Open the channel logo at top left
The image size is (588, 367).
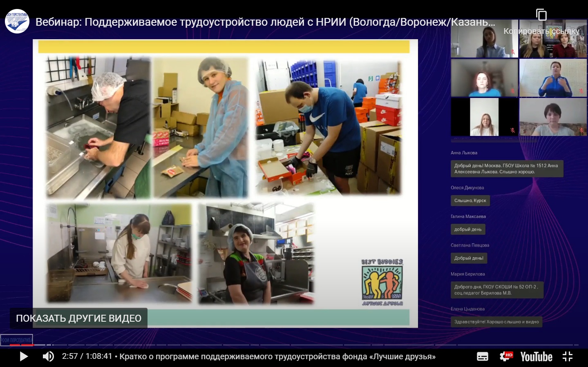coord(17,21)
